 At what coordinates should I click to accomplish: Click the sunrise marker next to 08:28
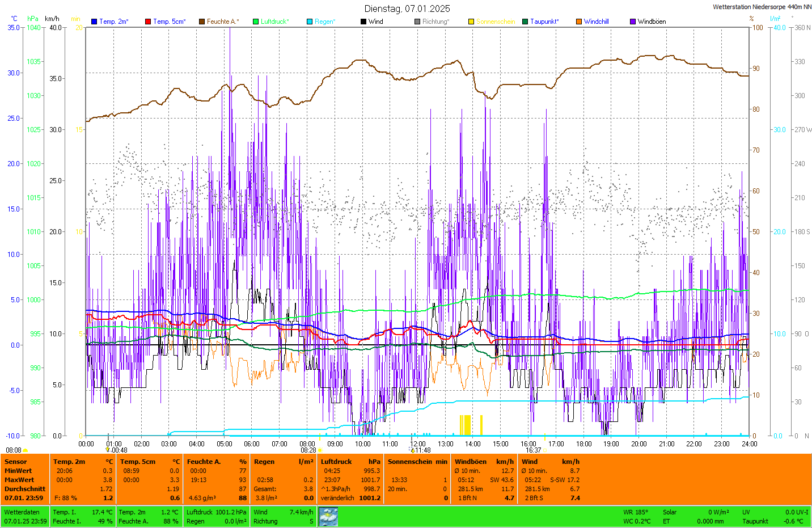pyautogui.click(x=320, y=450)
